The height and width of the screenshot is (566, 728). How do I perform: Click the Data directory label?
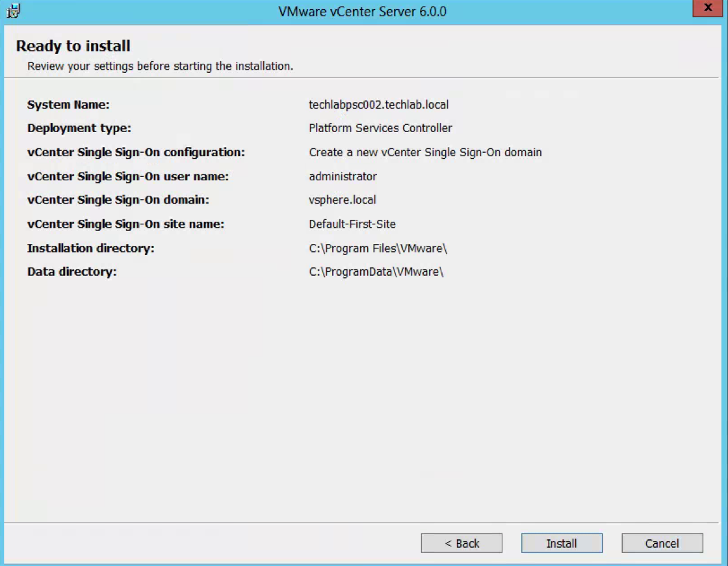pyautogui.click(x=72, y=272)
